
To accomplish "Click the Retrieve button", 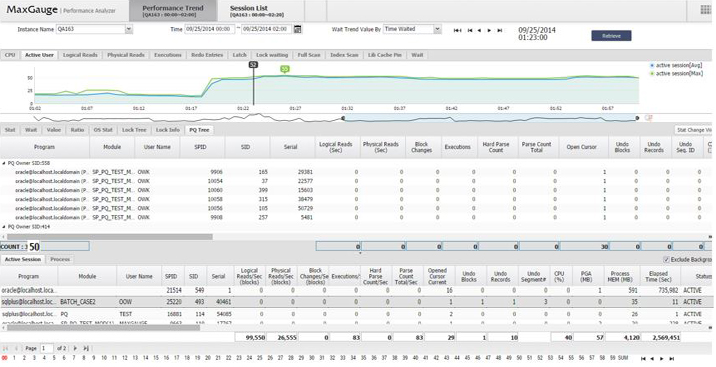I will (x=611, y=36).
